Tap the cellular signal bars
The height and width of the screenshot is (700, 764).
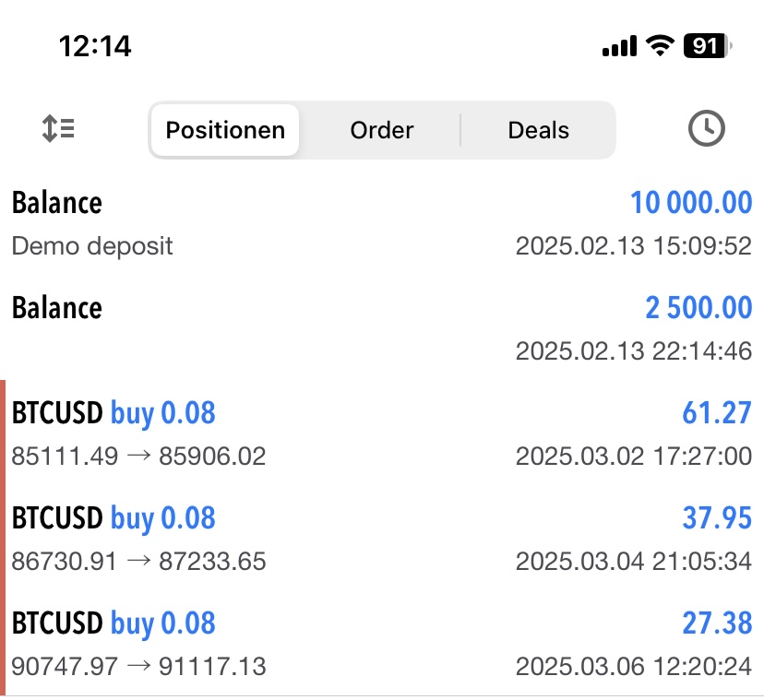click(619, 46)
